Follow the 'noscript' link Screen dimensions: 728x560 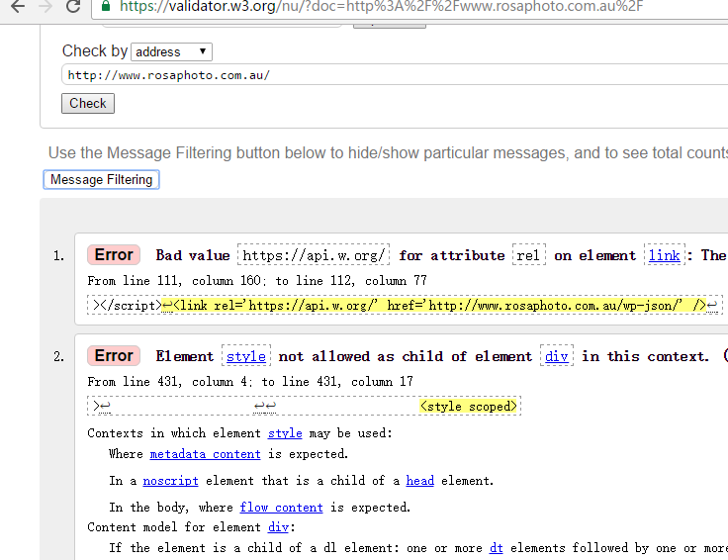pyautogui.click(x=170, y=481)
